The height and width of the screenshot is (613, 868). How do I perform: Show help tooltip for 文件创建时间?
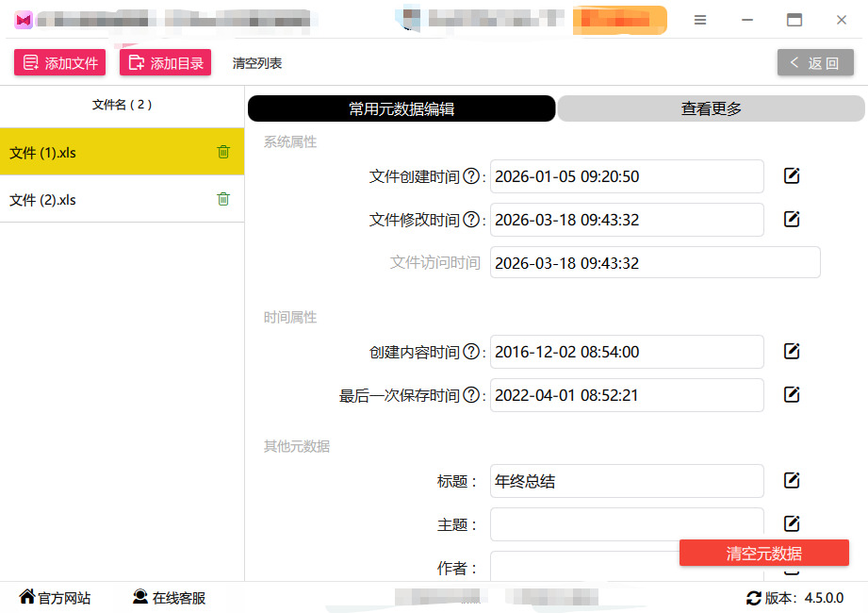click(x=471, y=176)
